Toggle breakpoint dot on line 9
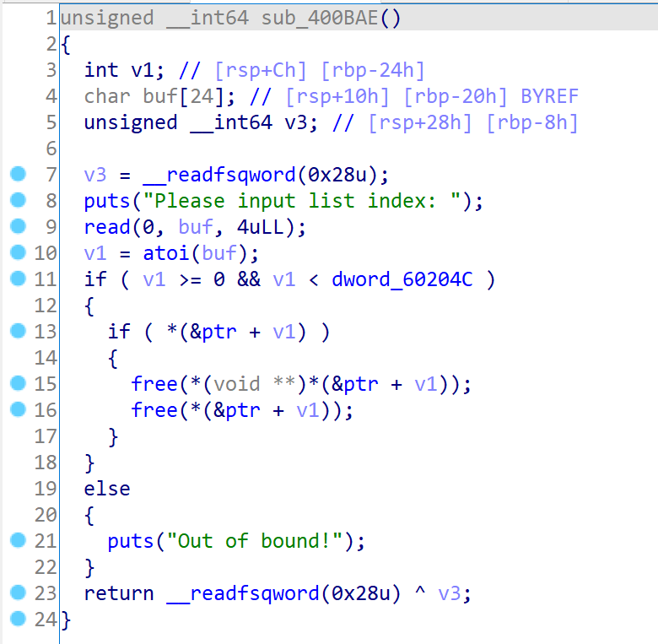The height and width of the screenshot is (644, 658). pyautogui.click(x=18, y=226)
